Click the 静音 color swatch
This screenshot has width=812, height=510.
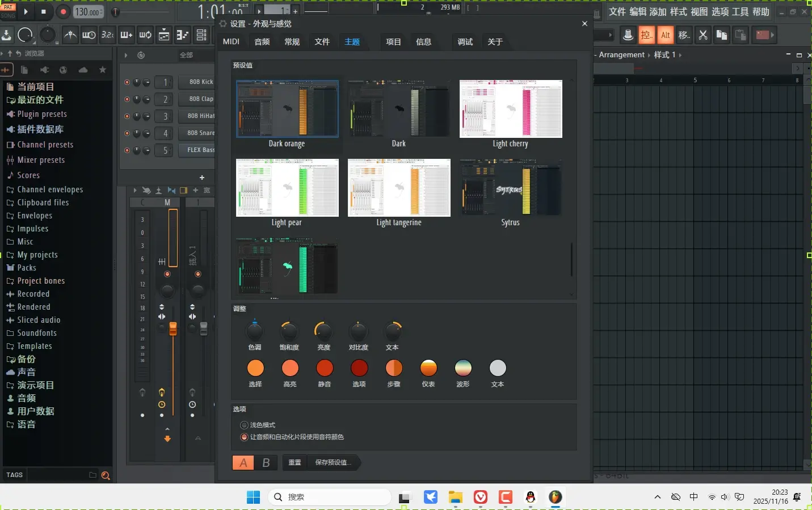325,368
